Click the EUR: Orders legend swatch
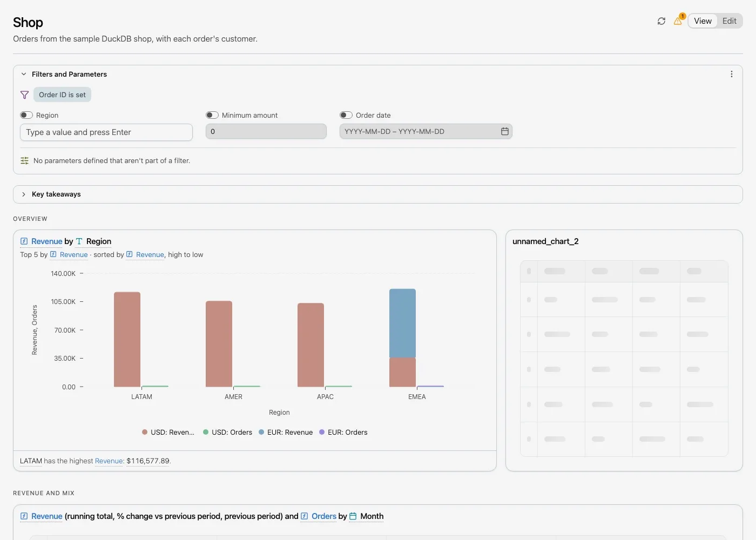 pyautogui.click(x=322, y=432)
